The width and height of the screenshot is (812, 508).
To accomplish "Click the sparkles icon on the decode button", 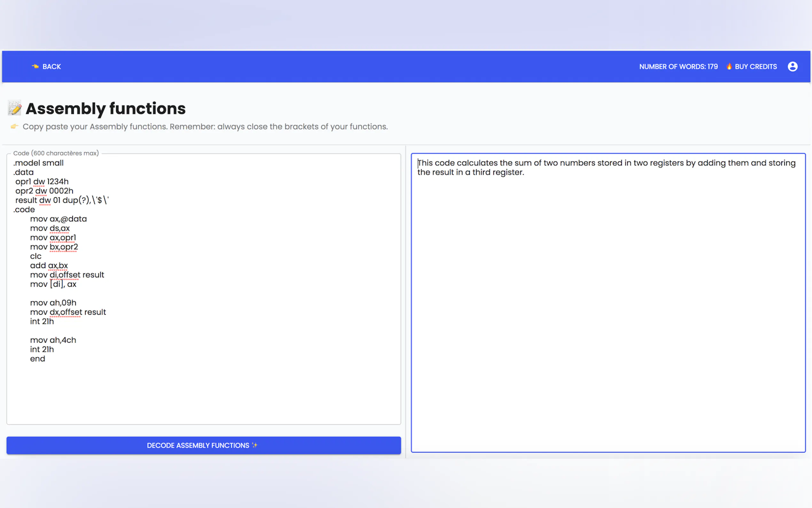I will coord(255,445).
